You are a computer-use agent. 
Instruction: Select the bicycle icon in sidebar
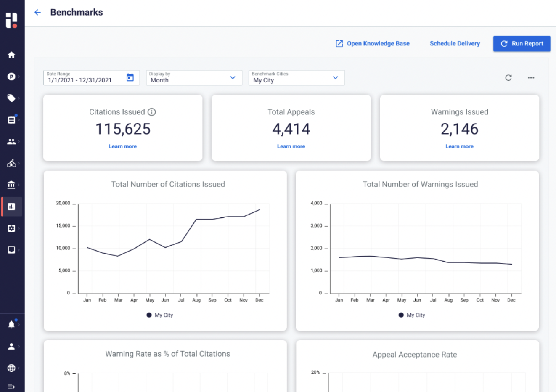(x=11, y=163)
